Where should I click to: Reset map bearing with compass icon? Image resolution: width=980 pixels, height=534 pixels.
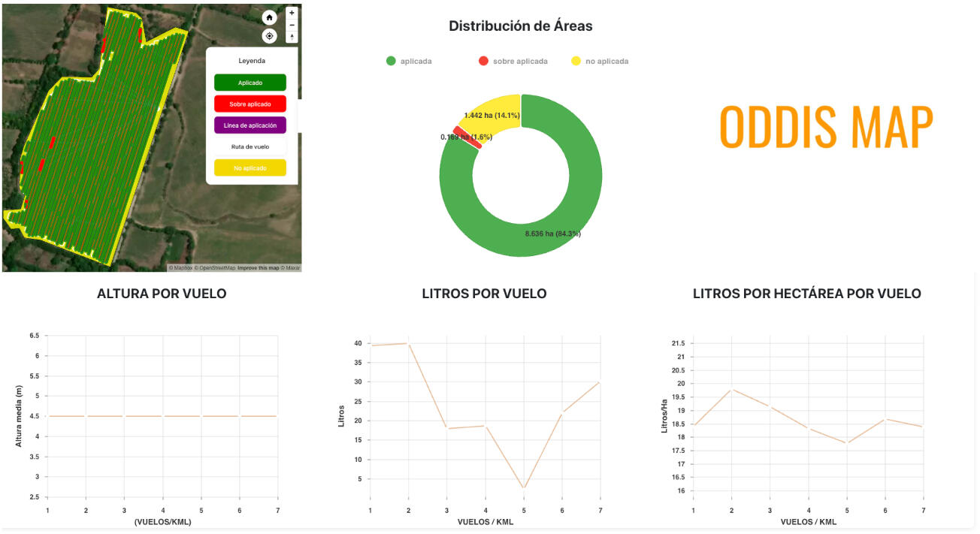292,37
